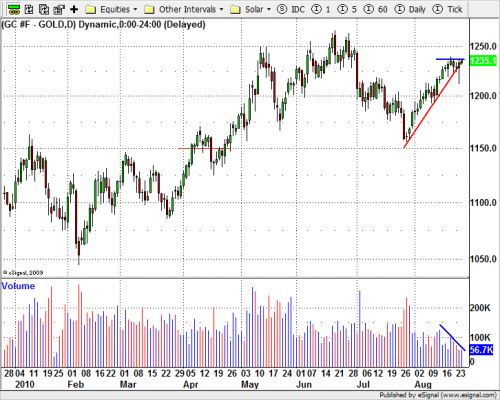Click the Apr month label on time axis
The width and height of the screenshot is (500, 400).
(x=190, y=384)
